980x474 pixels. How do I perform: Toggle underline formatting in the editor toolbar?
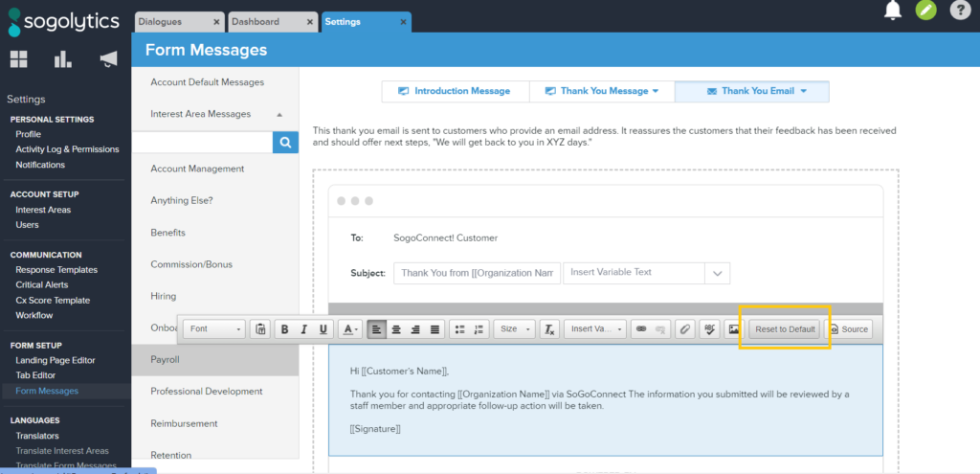323,329
